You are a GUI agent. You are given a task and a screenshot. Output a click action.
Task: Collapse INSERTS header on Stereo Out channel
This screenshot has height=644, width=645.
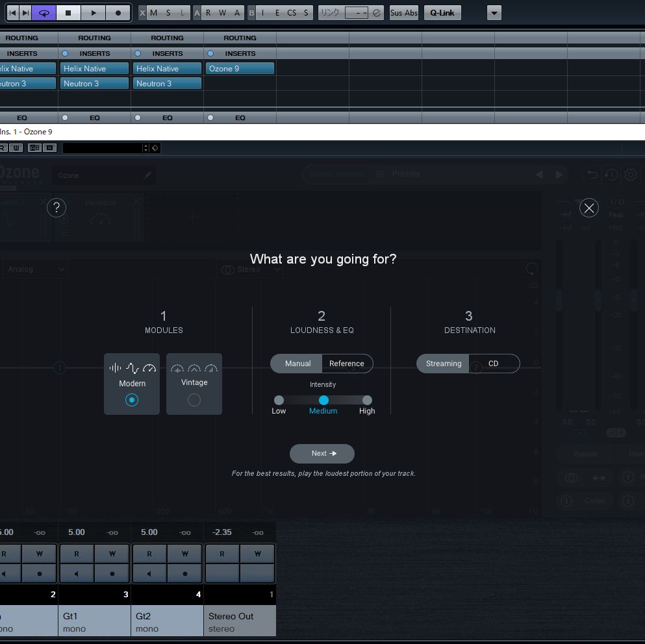click(x=240, y=53)
